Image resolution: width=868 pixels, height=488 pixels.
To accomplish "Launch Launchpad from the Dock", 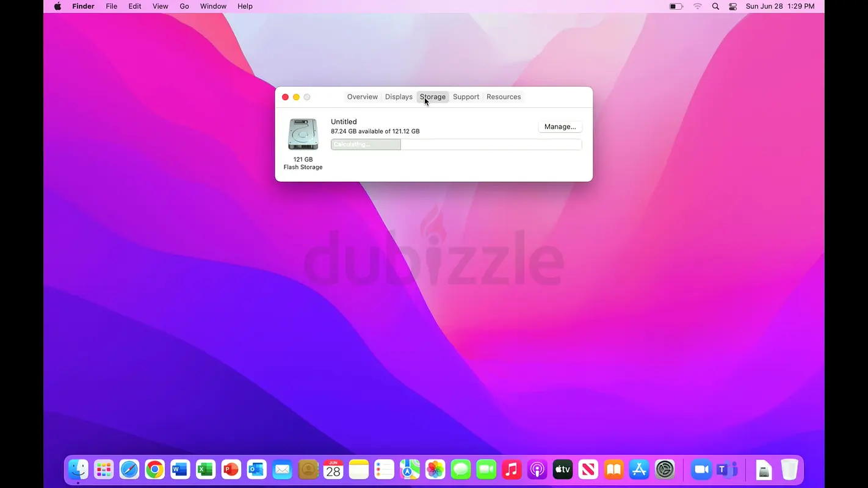I will [104, 469].
